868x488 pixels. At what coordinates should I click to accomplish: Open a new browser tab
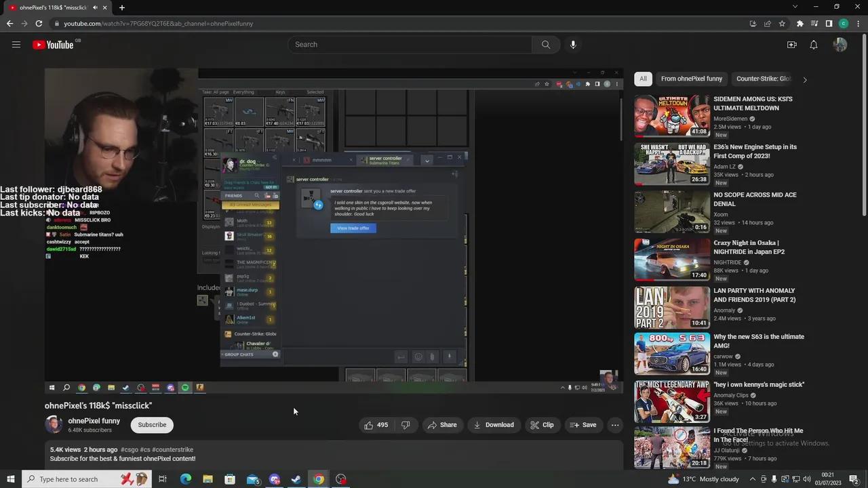[x=122, y=7]
